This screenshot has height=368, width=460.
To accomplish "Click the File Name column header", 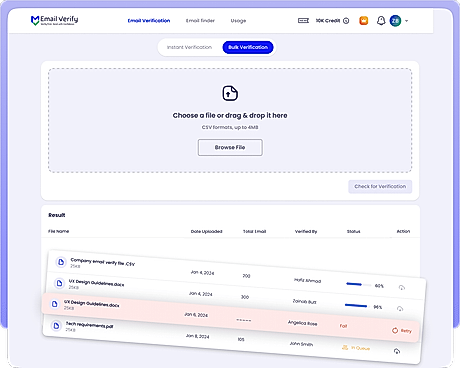I will coord(58,231).
